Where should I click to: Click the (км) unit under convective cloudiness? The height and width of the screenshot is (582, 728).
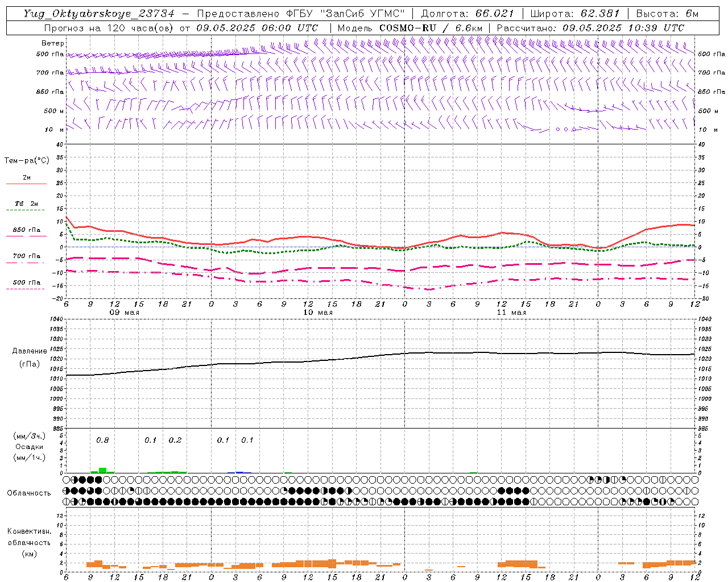click(x=29, y=554)
